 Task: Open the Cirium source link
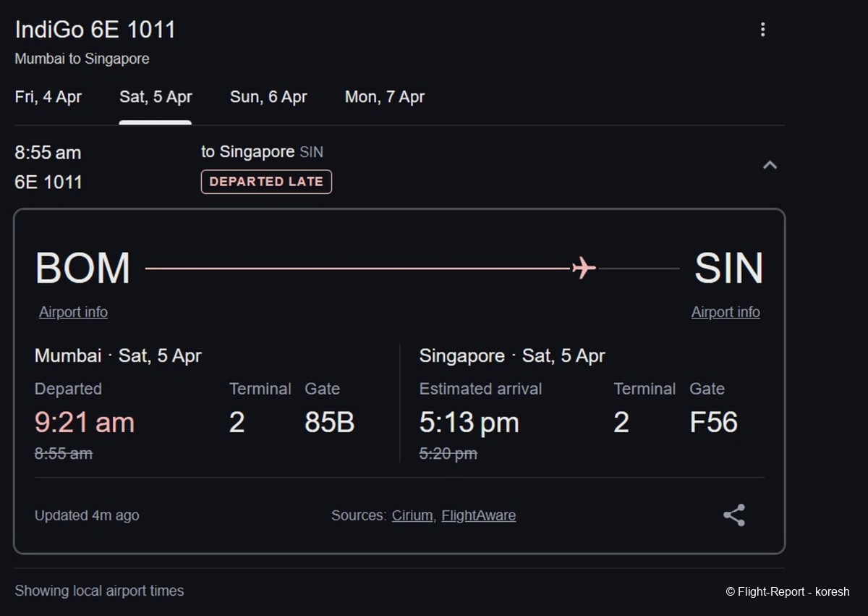(x=412, y=515)
